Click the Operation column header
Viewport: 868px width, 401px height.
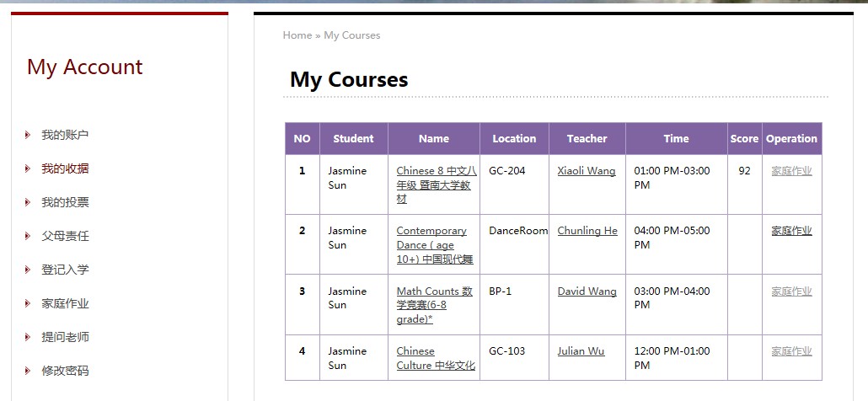coord(791,139)
